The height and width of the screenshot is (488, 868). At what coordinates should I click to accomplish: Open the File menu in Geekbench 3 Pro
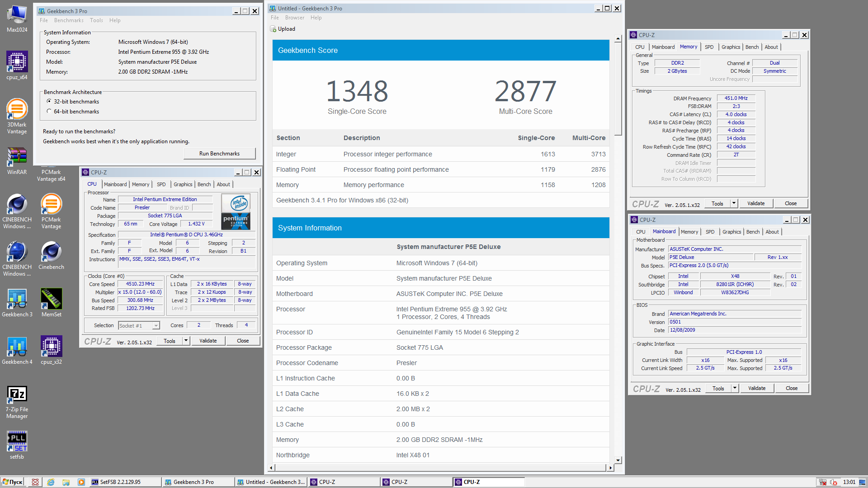[x=44, y=20]
